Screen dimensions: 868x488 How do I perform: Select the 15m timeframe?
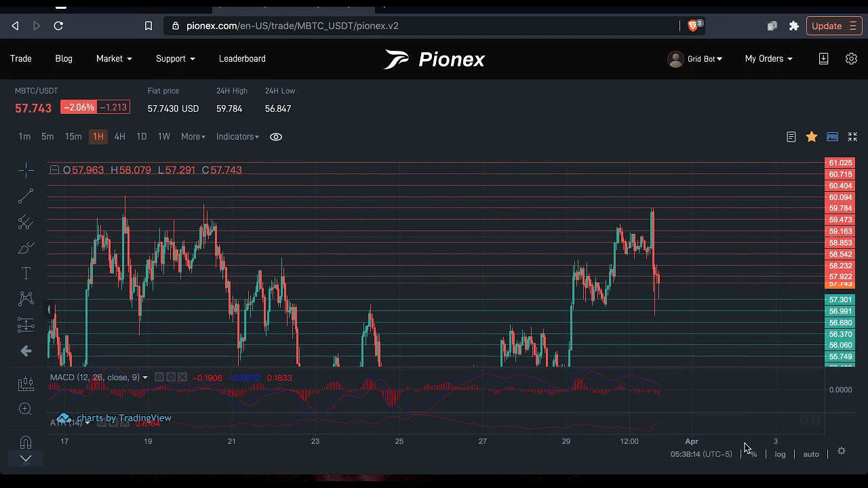[x=73, y=137]
